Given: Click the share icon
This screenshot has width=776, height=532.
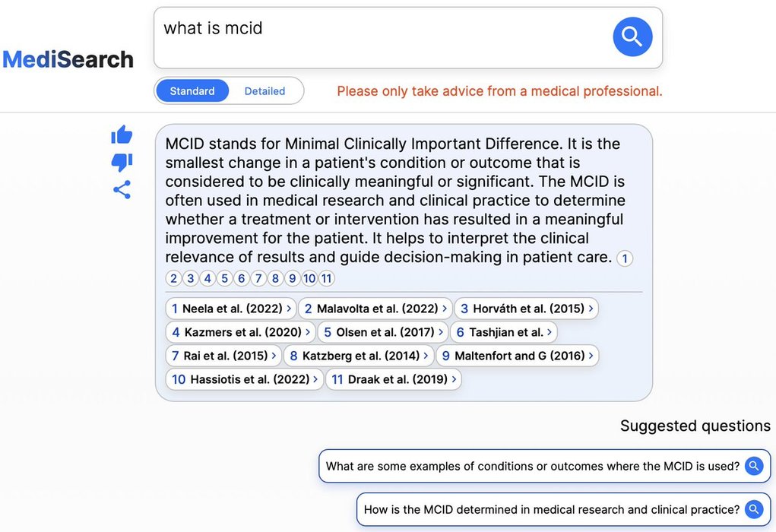Looking at the screenshot, I should [122, 189].
